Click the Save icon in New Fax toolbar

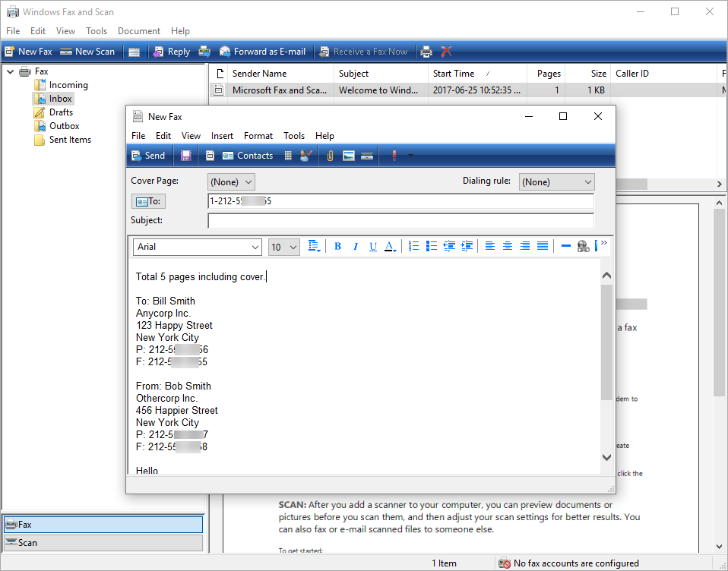tap(185, 156)
